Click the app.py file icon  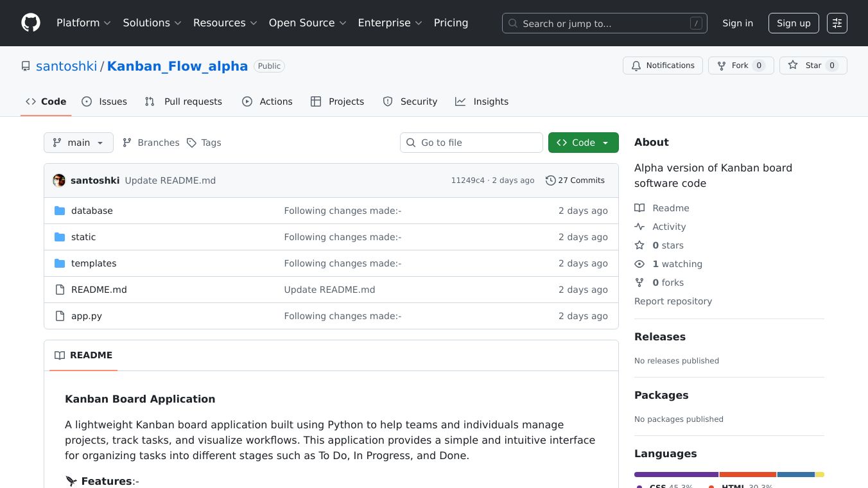(60, 316)
